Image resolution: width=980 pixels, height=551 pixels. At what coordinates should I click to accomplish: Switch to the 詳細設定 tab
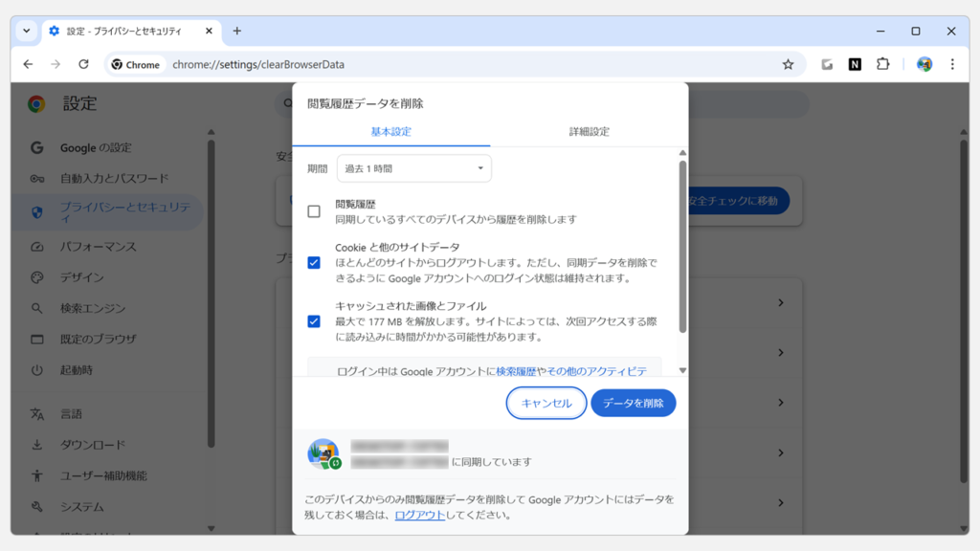(x=589, y=131)
